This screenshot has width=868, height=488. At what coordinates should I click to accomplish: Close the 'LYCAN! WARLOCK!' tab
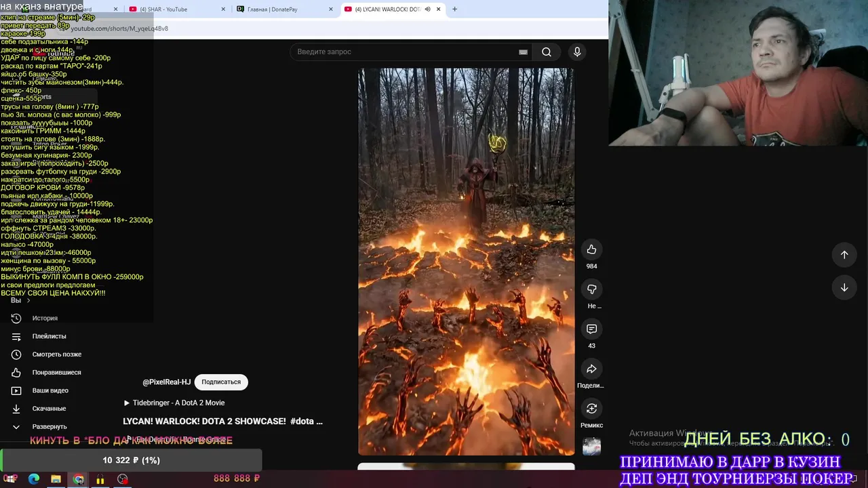click(x=439, y=9)
